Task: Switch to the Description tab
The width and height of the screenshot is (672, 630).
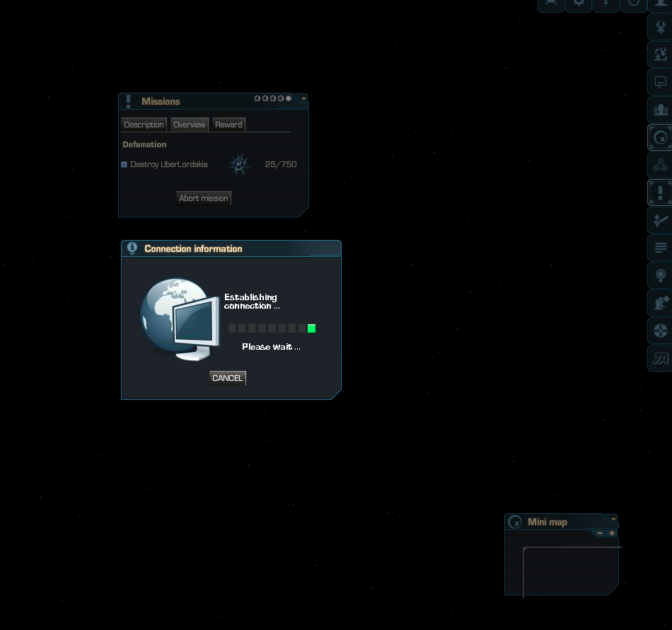Action: (144, 125)
